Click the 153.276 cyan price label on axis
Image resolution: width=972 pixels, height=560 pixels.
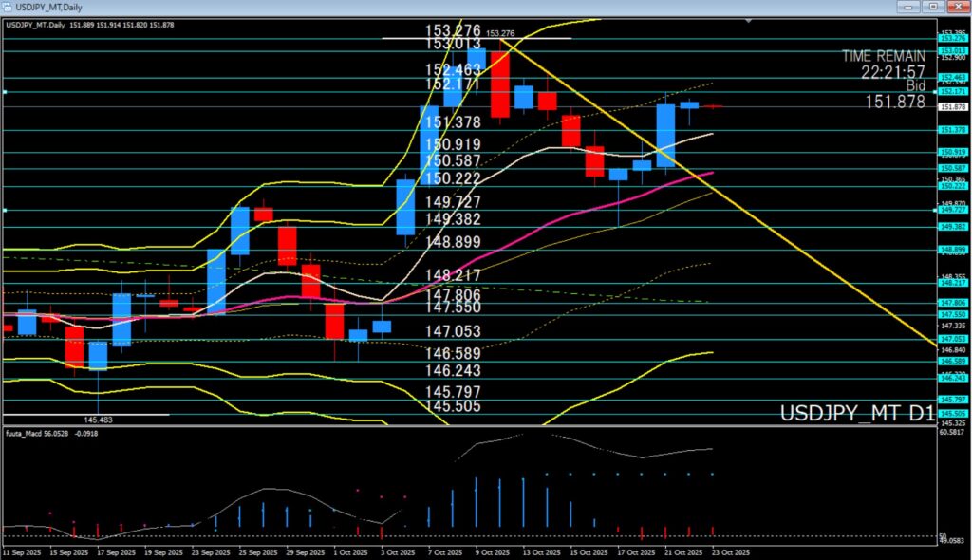pyautogui.click(x=952, y=38)
